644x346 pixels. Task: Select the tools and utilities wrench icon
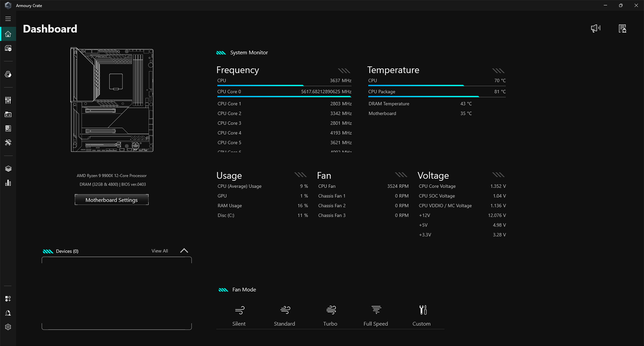point(8,143)
